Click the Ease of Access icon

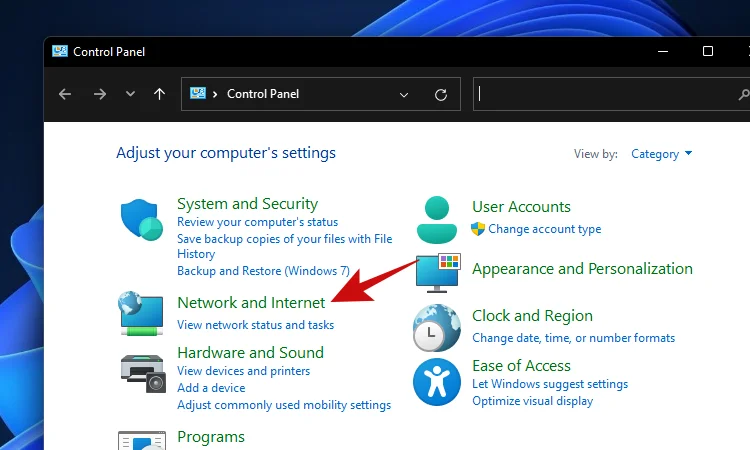(437, 382)
